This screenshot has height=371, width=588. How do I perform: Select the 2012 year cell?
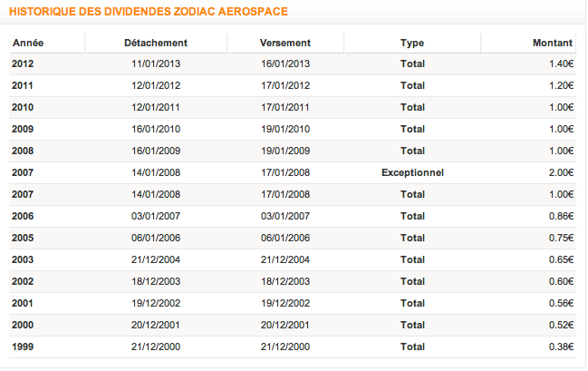click(23, 63)
